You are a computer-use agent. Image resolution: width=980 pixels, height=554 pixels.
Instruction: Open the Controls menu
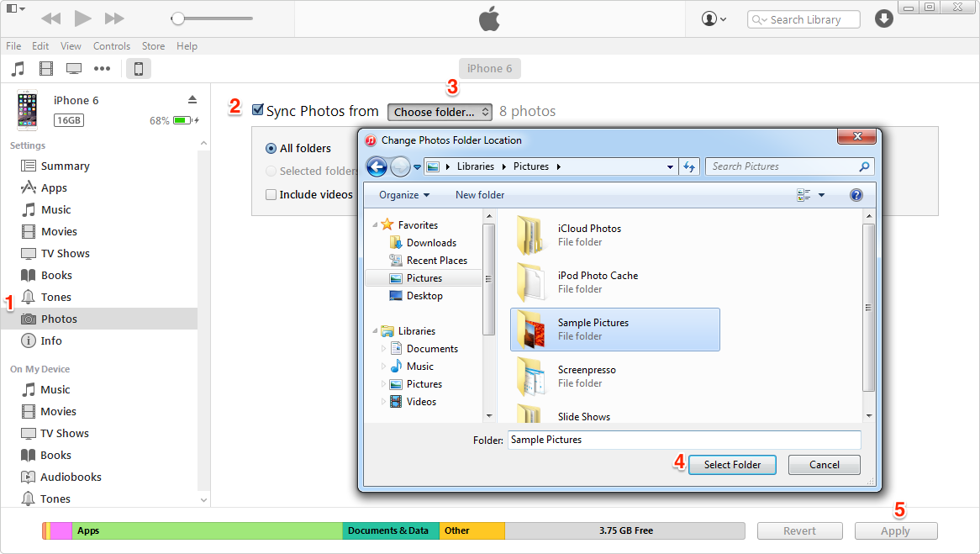coord(112,46)
